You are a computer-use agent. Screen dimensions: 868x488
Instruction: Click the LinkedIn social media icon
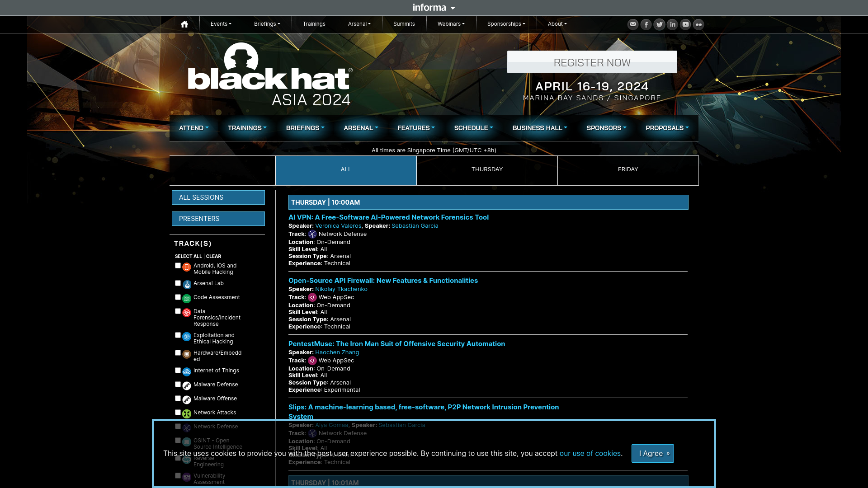[672, 24]
